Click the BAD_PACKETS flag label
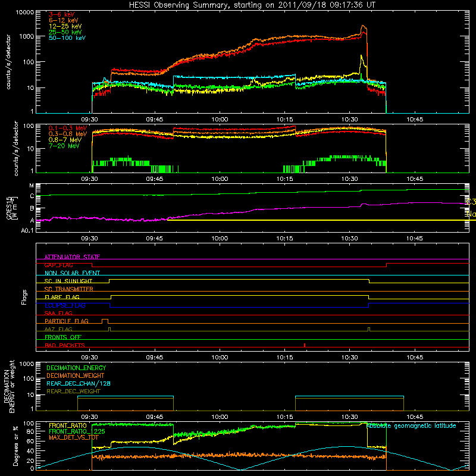Viewport: 476px width, 476px height. [65, 345]
